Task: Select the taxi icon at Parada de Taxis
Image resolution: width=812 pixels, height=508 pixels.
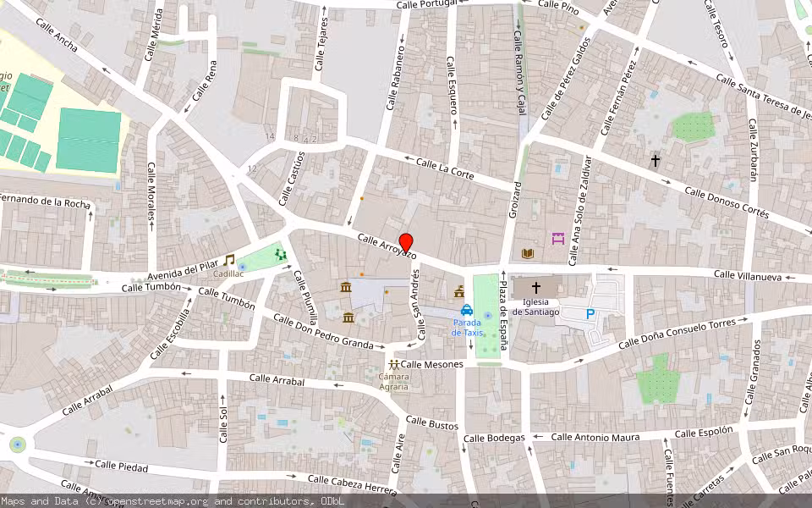Action: tap(468, 312)
